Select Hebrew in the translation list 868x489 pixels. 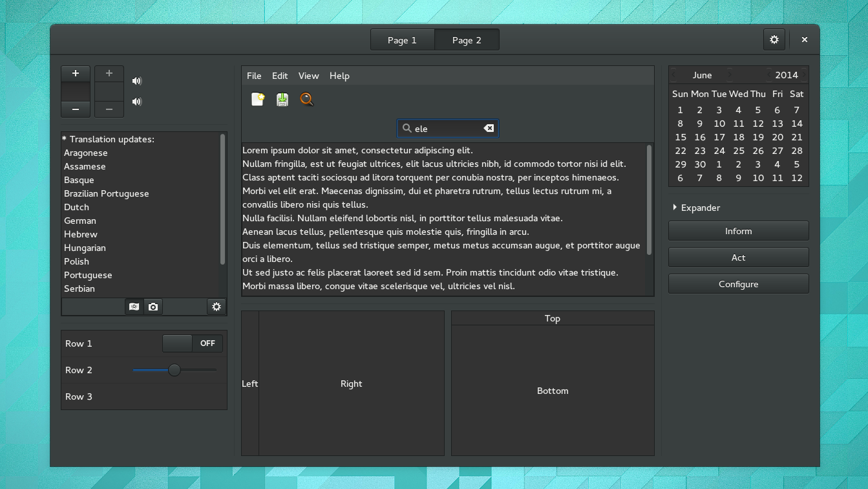click(x=81, y=234)
